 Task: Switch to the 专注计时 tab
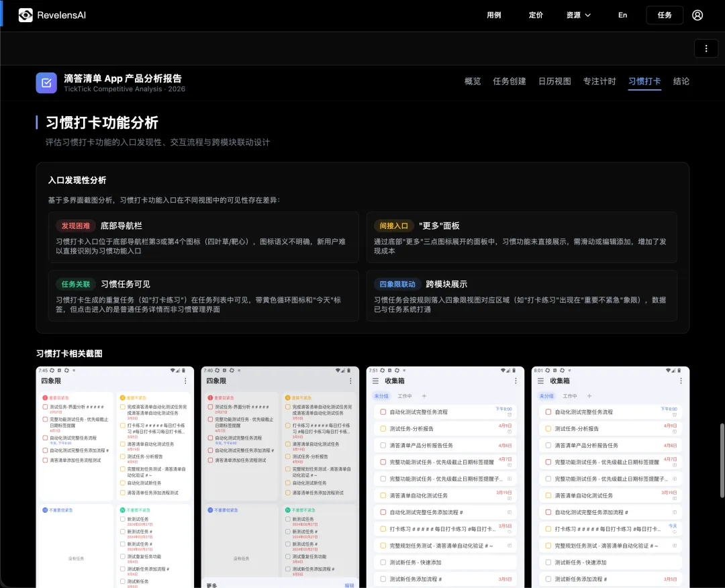tap(599, 81)
